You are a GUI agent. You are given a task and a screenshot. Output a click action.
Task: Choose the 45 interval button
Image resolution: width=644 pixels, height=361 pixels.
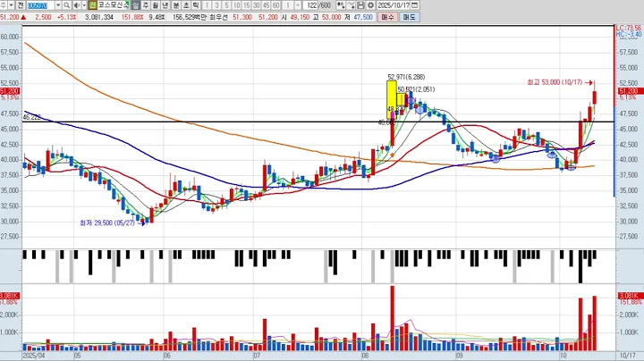coord(267,5)
